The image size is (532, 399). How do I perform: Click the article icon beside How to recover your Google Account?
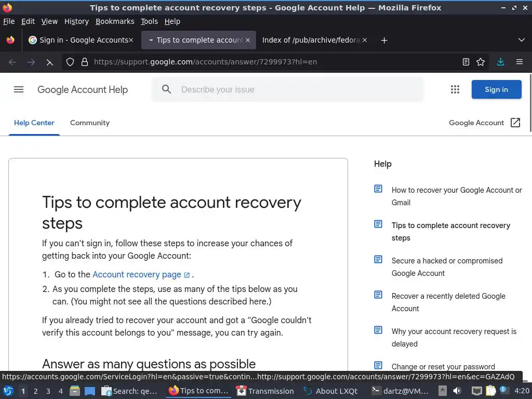pyautogui.click(x=378, y=189)
